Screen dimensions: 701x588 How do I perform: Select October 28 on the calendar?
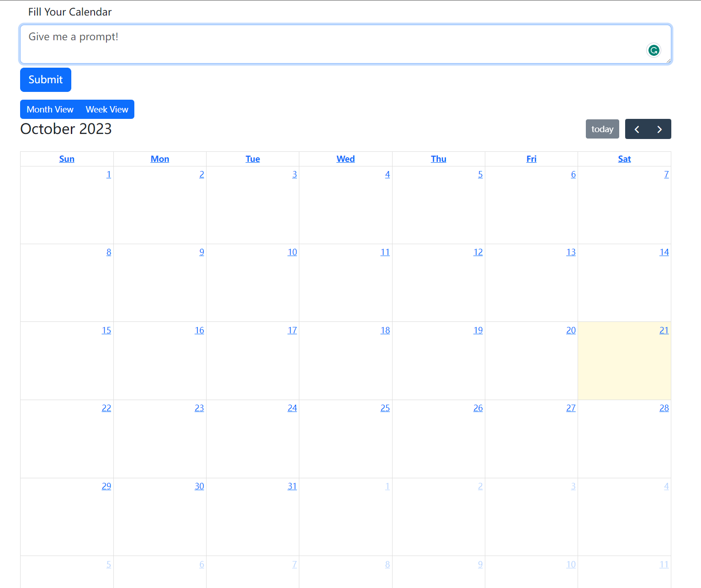[664, 408]
